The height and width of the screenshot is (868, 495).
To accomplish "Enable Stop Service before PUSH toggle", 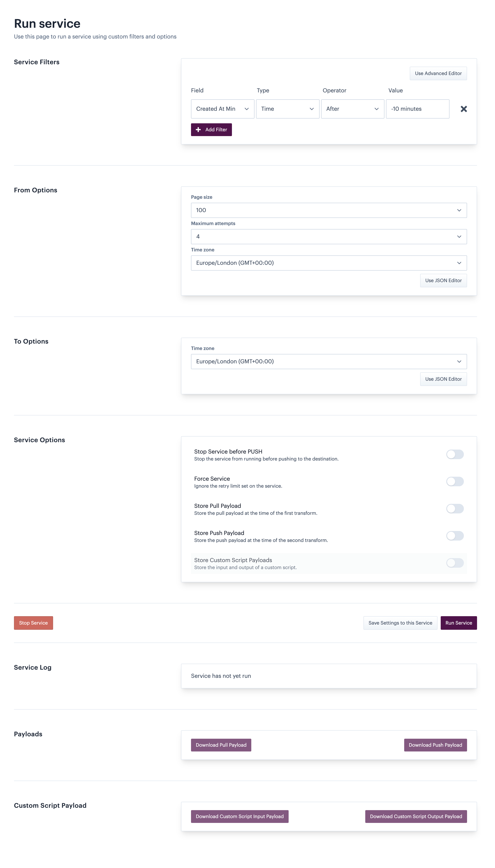I will point(454,454).
